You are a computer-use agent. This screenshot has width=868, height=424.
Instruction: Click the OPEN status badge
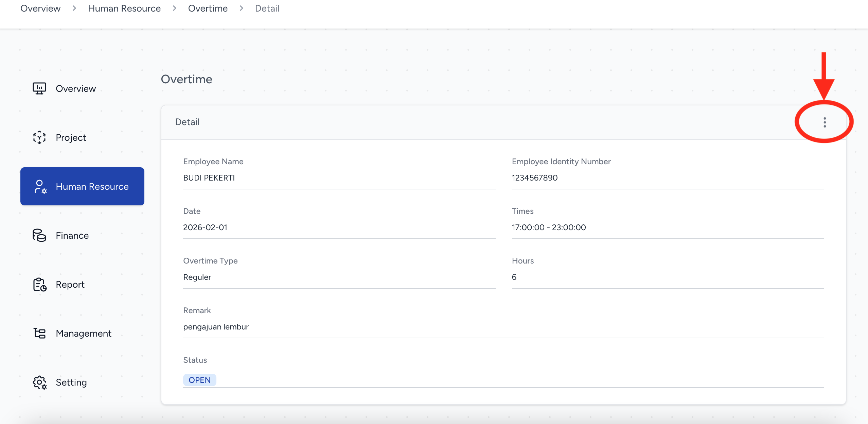click(199, 380)
